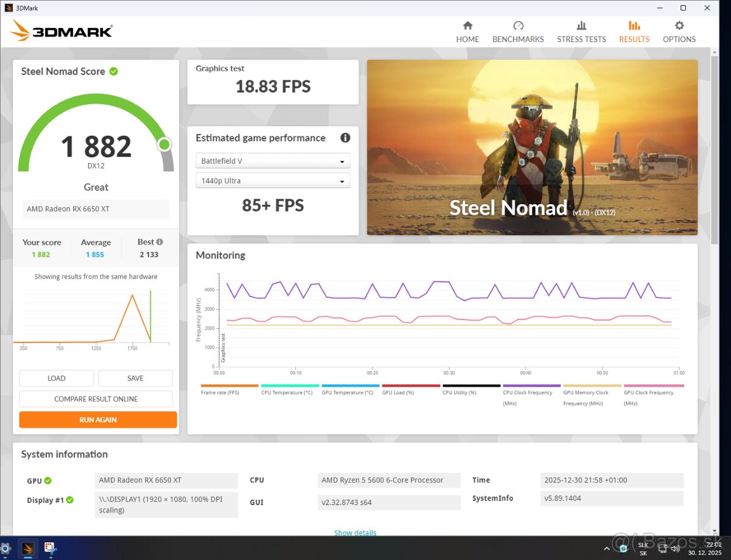
Task: Open the 1440p Ultra resolution dropdown
Action: coord(272,180)
